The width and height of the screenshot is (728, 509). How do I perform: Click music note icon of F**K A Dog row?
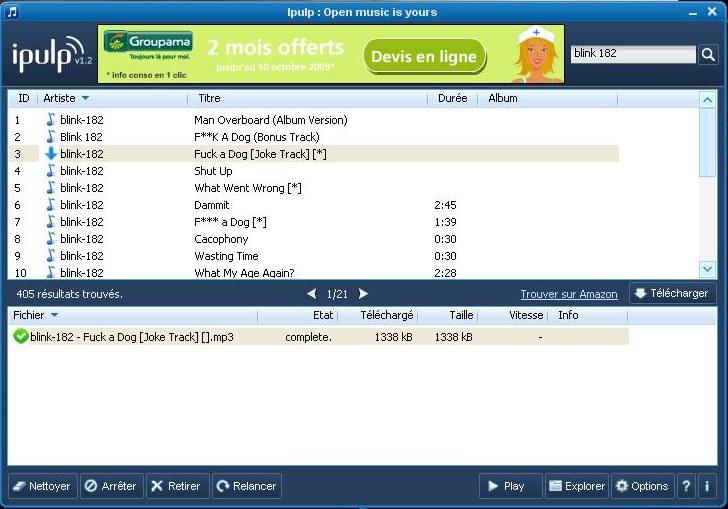click(x=51, y=137)
